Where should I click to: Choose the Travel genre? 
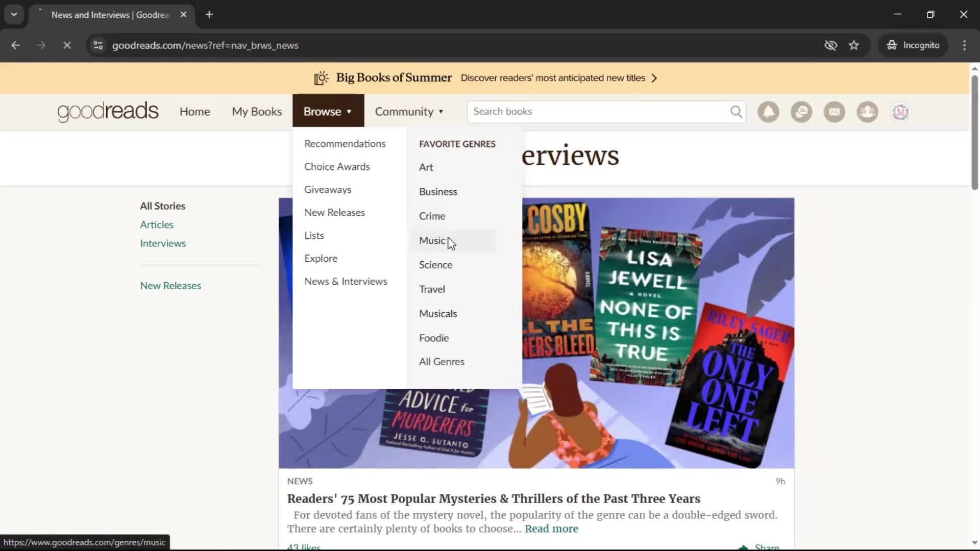[432, 289]
